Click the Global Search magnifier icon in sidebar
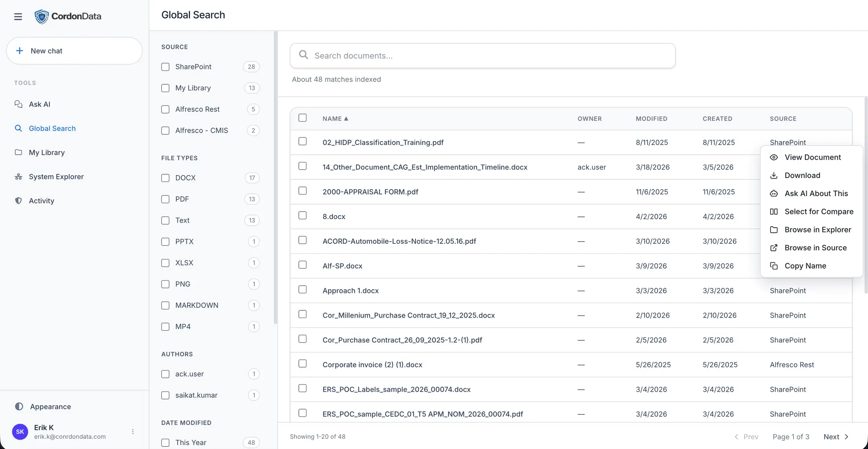868x449 pixels. [x=18, y=128]
